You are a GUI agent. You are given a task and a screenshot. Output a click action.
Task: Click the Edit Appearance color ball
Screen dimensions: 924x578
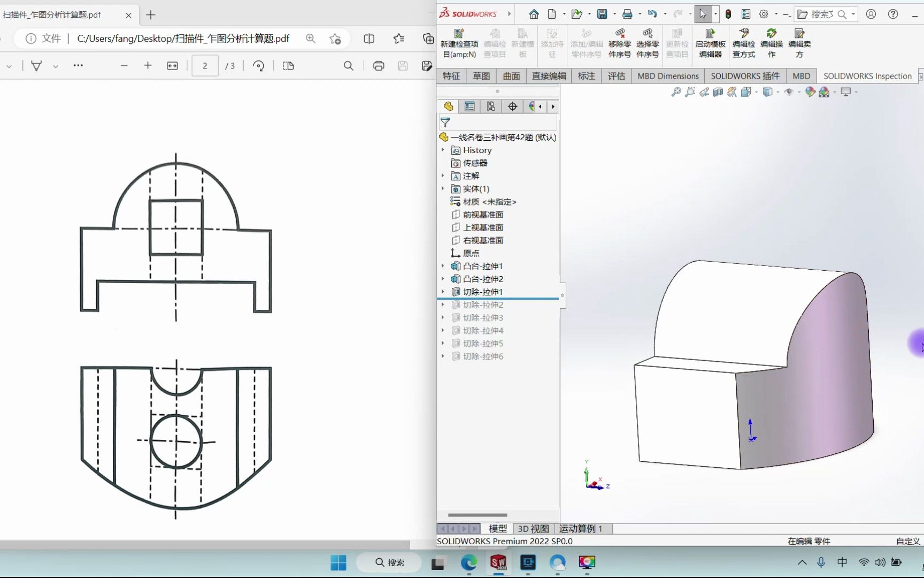[810, 92]
